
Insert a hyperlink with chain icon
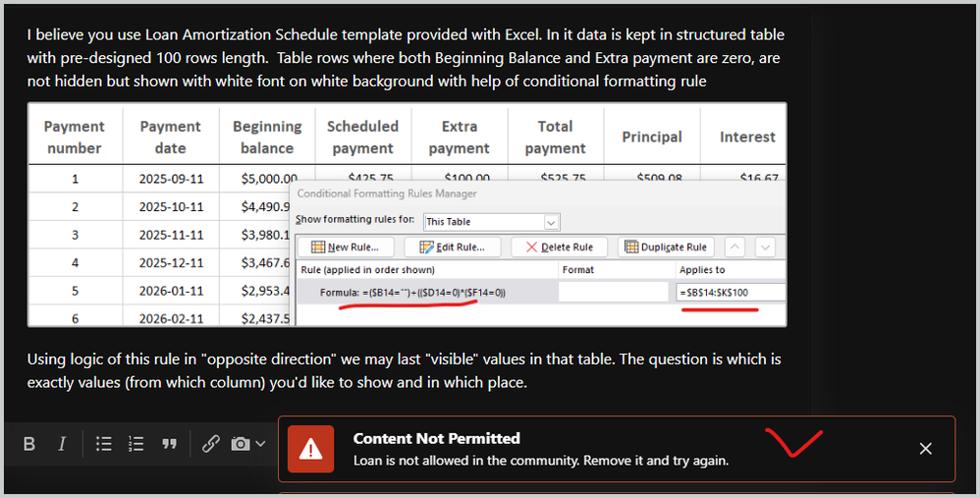(x=210, y=444)
